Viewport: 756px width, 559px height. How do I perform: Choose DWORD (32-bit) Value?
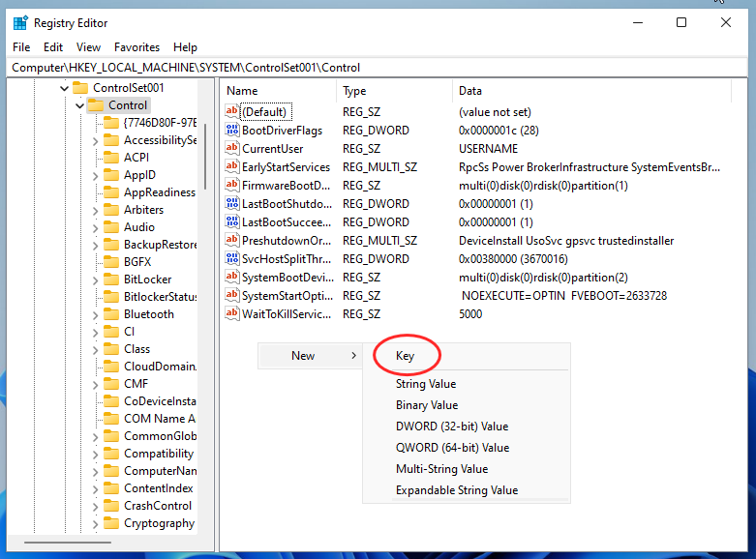click(x=467, y=426)
